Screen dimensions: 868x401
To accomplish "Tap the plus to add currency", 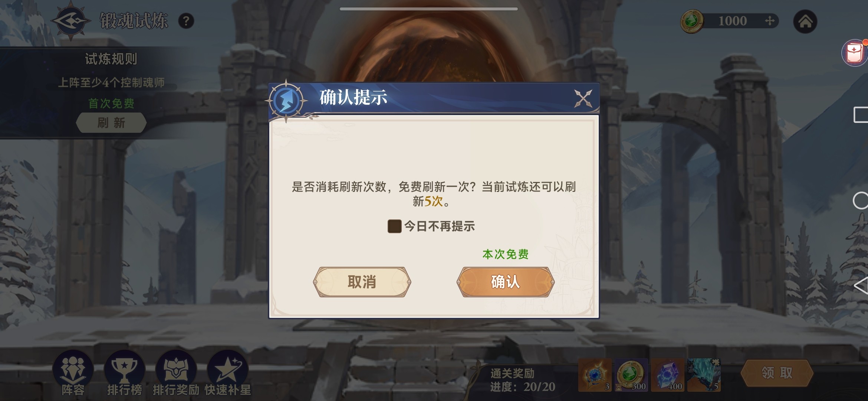I will pyautogui.click(x=770, y=21).
